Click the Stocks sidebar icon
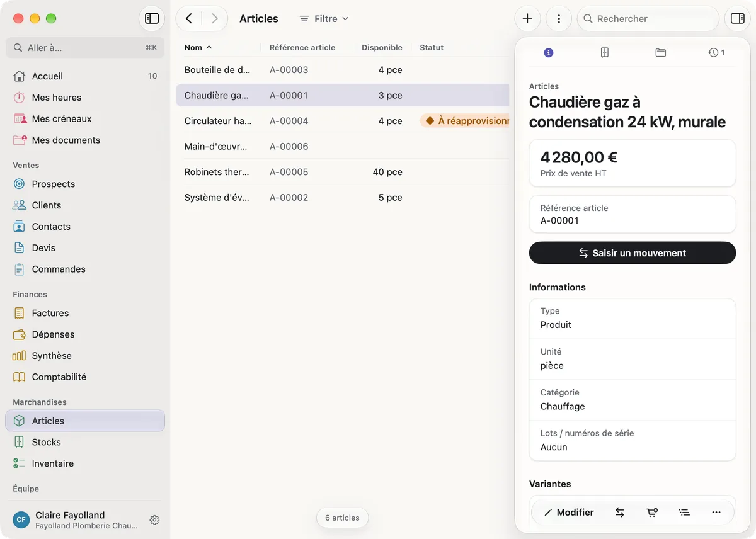 tap(20, 442)
